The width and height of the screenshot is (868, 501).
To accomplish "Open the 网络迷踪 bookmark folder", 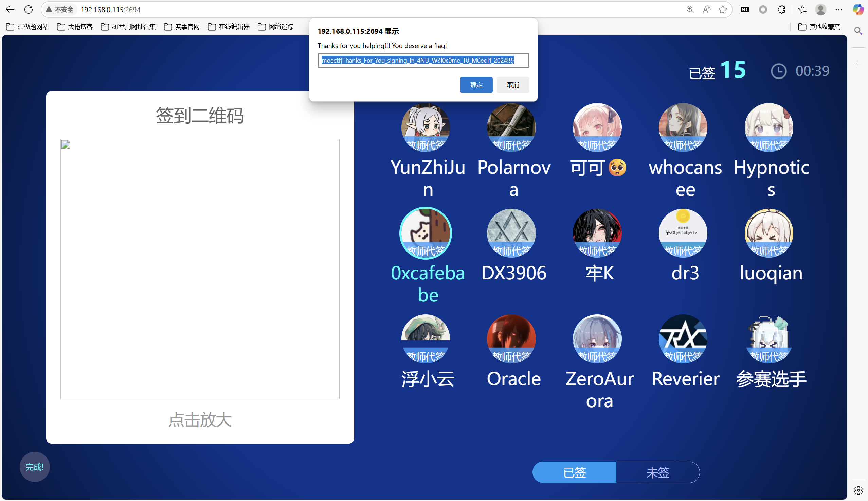I will (x=276, y=27).
